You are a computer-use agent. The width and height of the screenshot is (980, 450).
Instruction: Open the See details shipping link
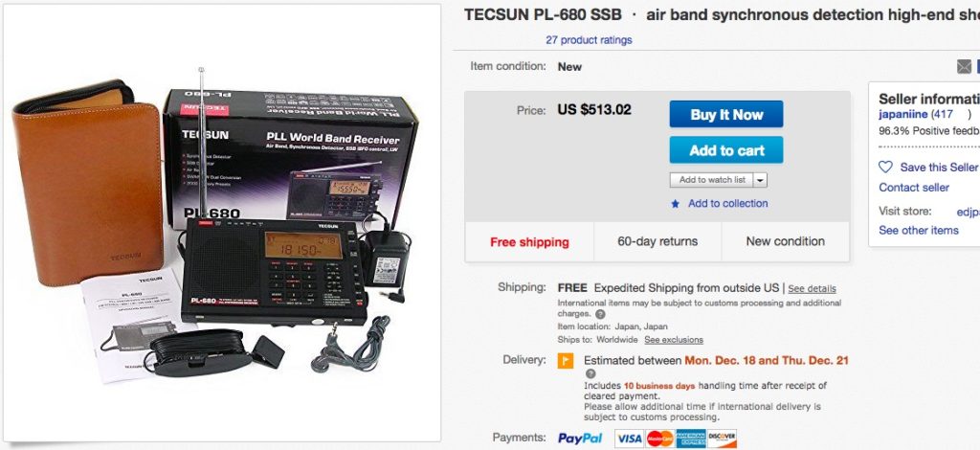(x=812, y=289)
